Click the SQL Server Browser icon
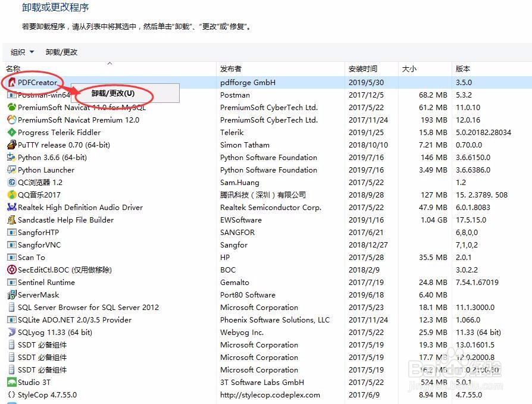Viewport: 532px width, 404px height. (x=12, y=308)
